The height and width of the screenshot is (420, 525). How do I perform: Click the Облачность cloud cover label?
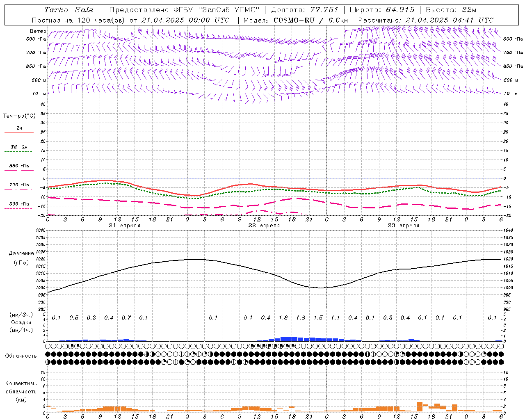pyautogui.click(x=21, y=356)
